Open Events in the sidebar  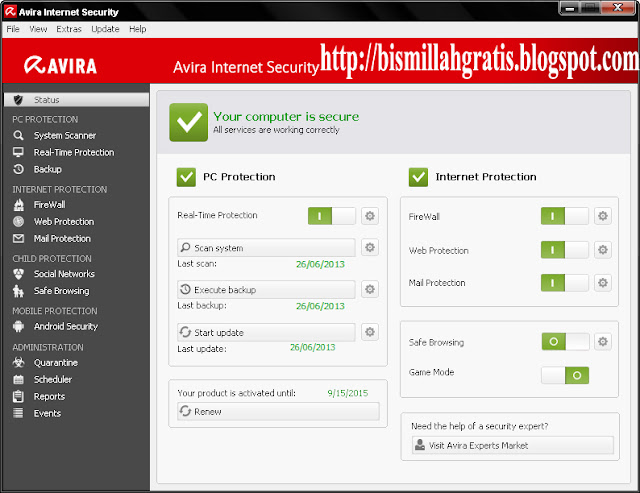coord(47,413)
